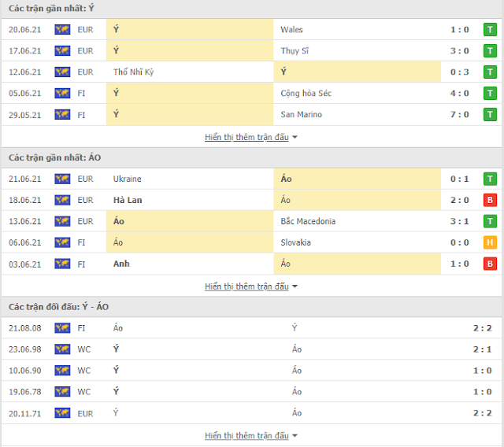Click the flag icon on the Ukraine vs Áo row
The width and height of the screenshot is (504, 447).
click(x=62, y=179)
